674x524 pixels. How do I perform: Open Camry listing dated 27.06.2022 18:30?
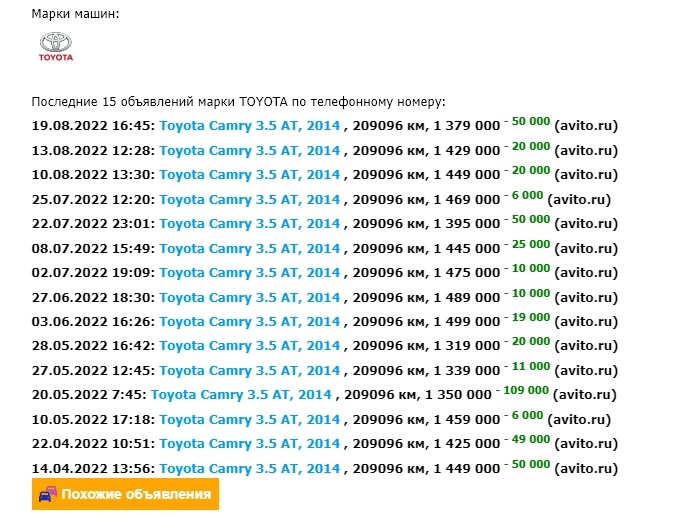[x=250, y=297]
